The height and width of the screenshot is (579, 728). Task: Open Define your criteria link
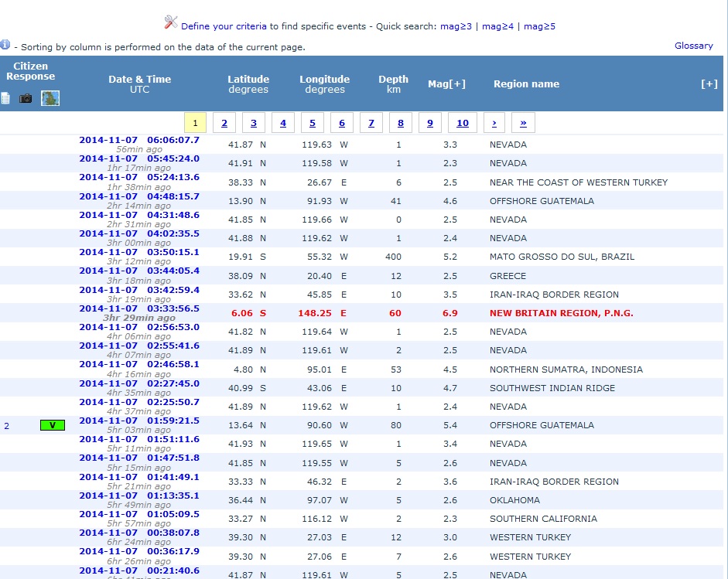coord(224,26)
